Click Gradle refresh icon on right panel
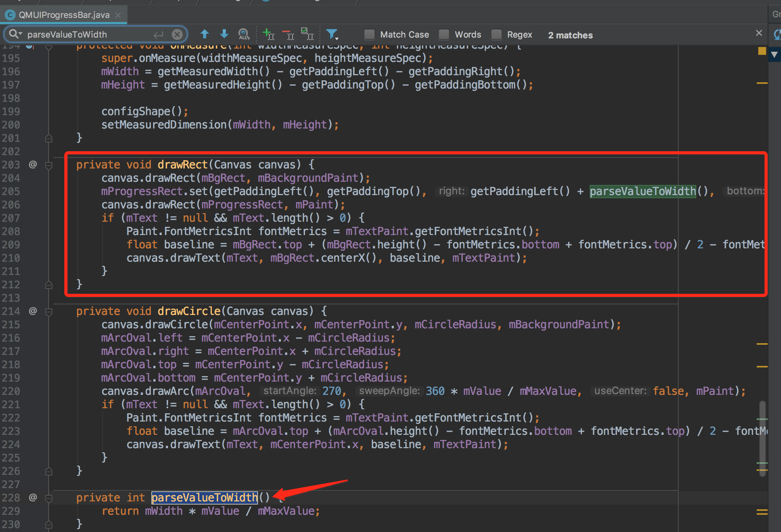 click(777, 34)
